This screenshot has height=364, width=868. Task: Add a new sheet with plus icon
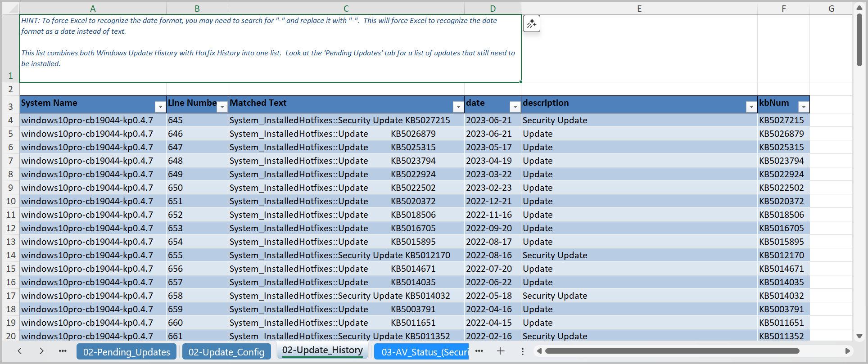click(501, 351)
